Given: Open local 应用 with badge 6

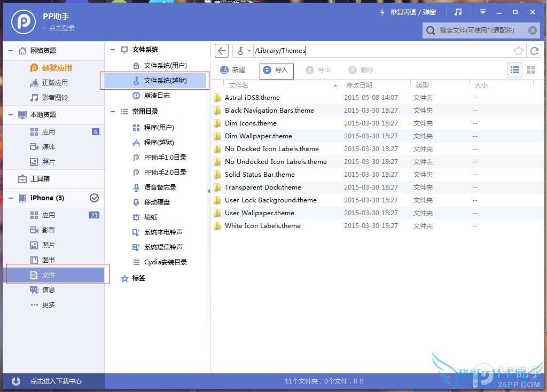Looking at the screenshot, I should tap(53, 132).
